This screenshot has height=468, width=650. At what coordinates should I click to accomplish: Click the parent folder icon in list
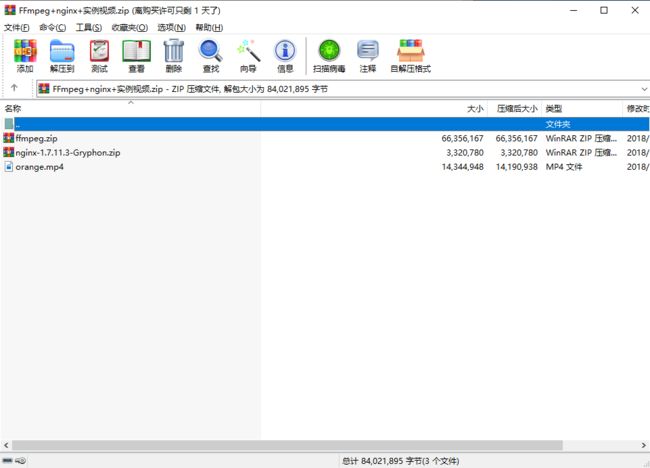(9, 124)
